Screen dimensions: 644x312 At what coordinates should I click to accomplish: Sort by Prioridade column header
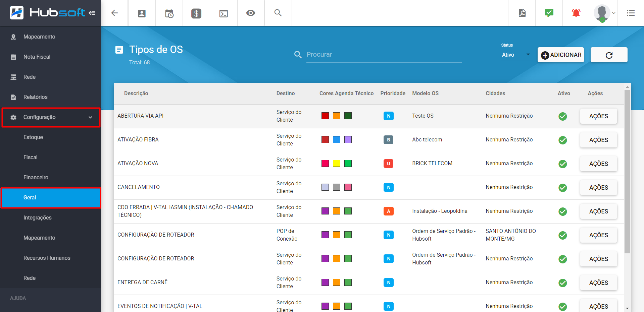[393, 93]
